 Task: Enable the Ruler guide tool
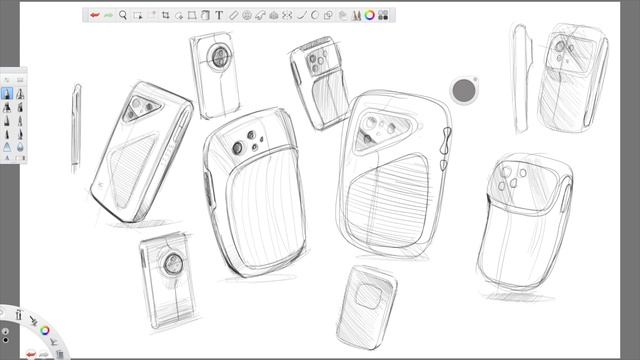[233, 16]
